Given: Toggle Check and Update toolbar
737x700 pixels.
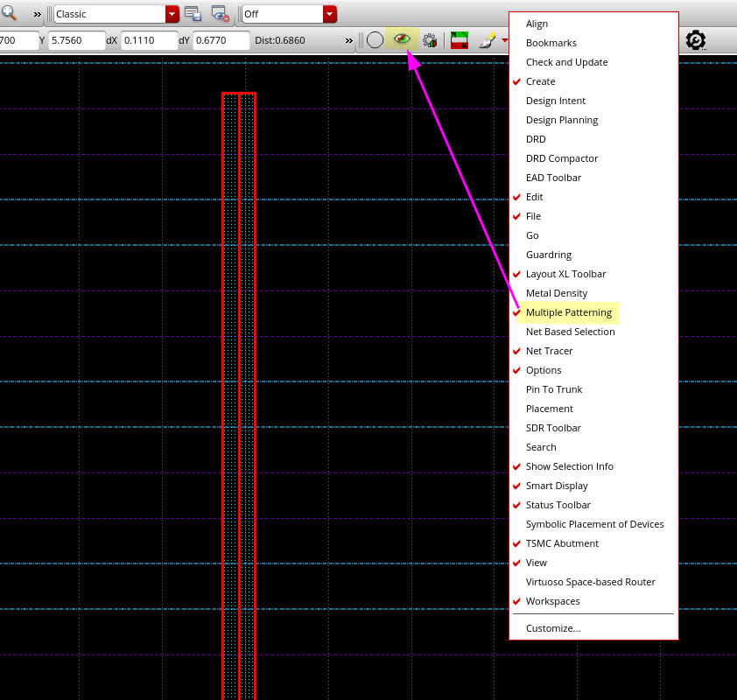Looking at the screenshot, I should tap(566, 62).
